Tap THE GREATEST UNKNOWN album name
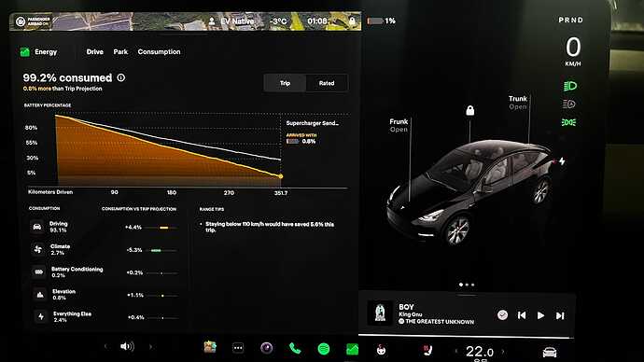Viewport: 644px width, 362px height. pyautogui.click(x=440, y=321)
